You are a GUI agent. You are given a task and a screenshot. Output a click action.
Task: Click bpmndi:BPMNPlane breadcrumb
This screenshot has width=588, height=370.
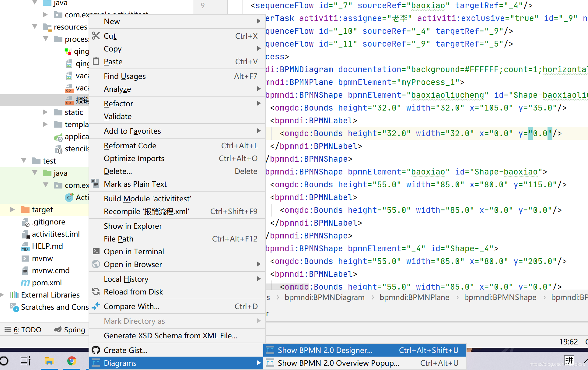coord(414,297)
